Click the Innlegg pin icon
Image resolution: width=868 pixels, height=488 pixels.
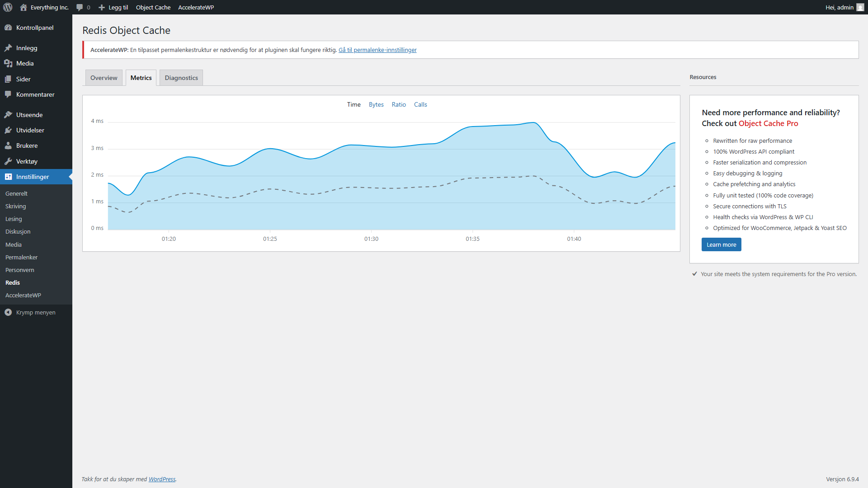(x=8, y=48)
